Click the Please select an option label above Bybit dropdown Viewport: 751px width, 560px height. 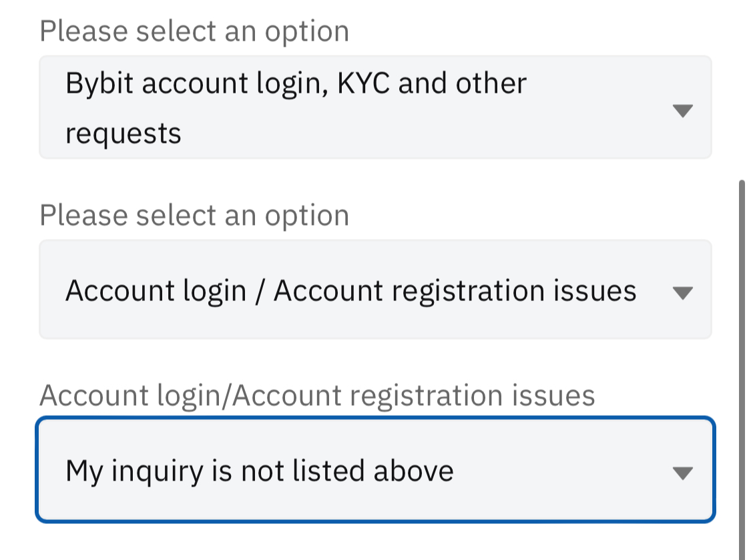pyautogui.click(x=194, y=31)
